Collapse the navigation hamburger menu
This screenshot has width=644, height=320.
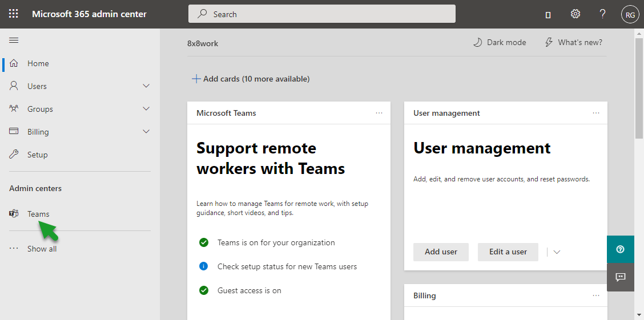pyautogui.click(x=14, y=40)
